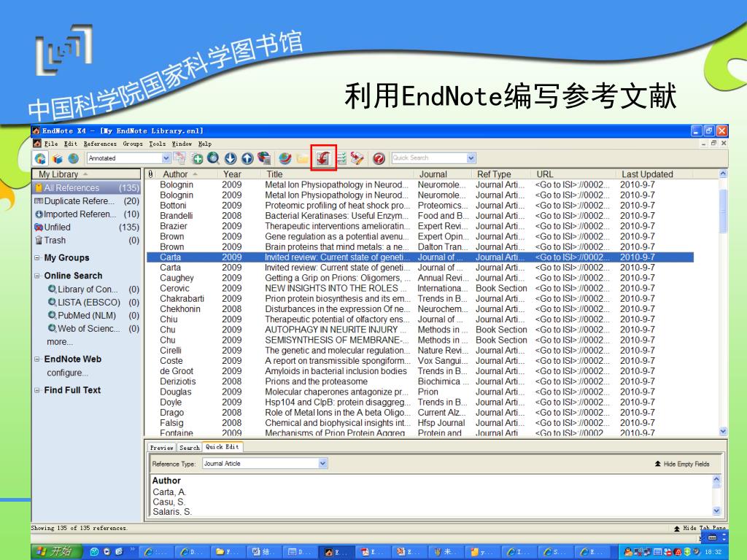Collapse the EndNote Web section
The height and width of the screenshot is (560, 747).
click(37, 359)
